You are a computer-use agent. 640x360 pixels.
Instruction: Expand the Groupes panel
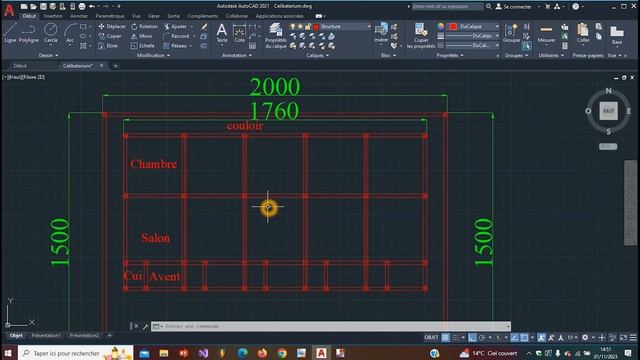(516, 55)
